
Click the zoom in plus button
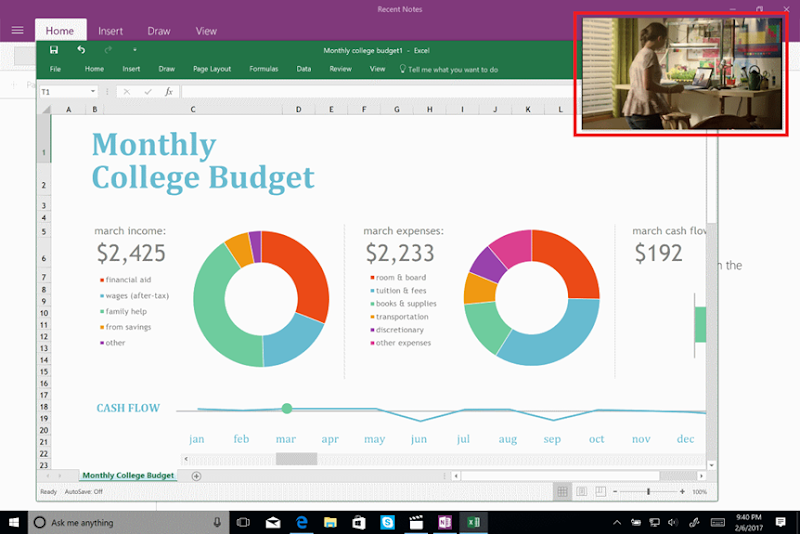682,492
